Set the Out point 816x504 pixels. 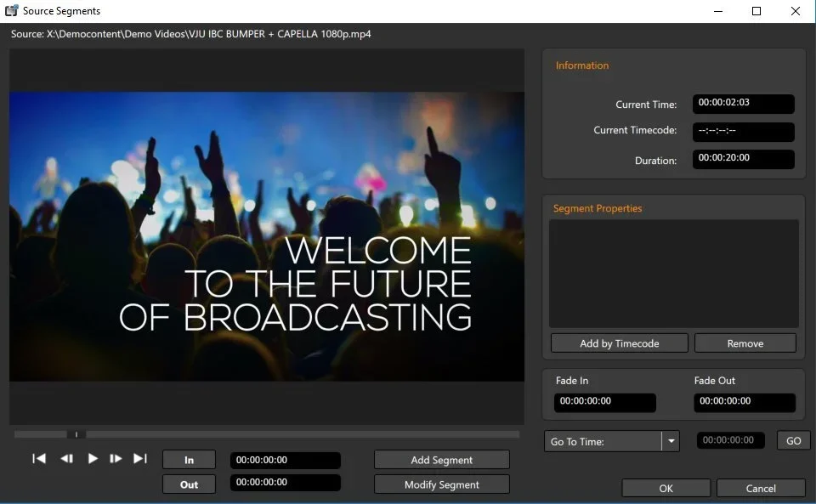coord(189,484)
